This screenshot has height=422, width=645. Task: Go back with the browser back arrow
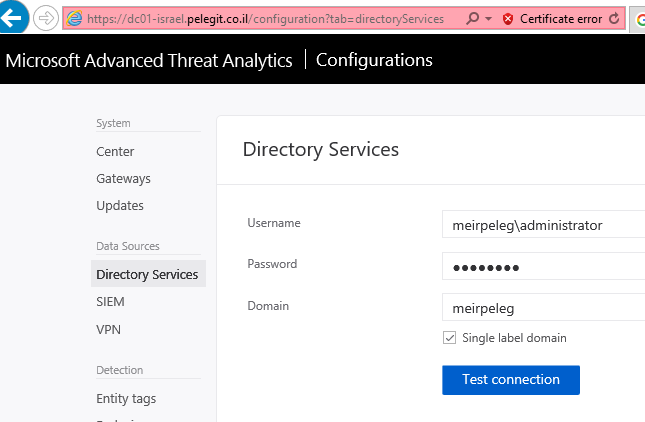12,16
